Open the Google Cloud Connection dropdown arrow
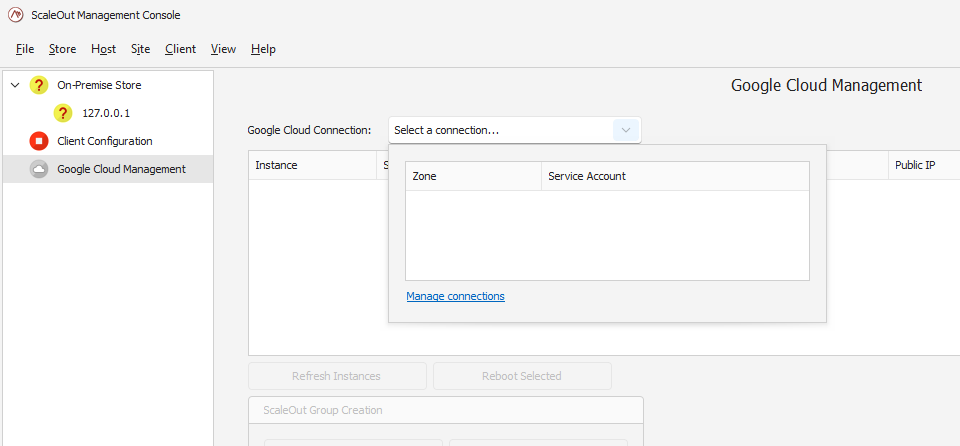960x446 pixels. point(626,130)
